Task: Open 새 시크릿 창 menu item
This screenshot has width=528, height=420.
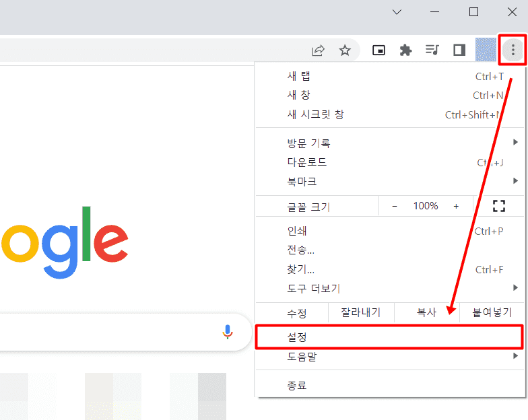Action: (390, 114)
